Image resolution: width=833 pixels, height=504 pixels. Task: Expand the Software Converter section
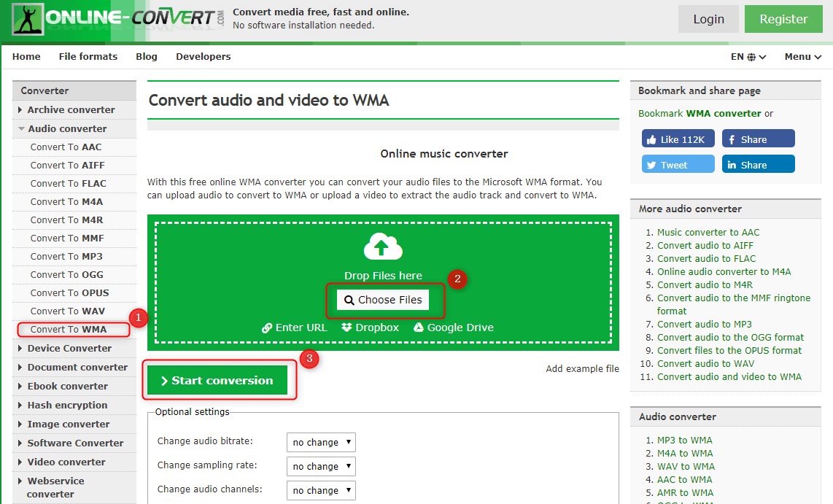coord(74,443)
